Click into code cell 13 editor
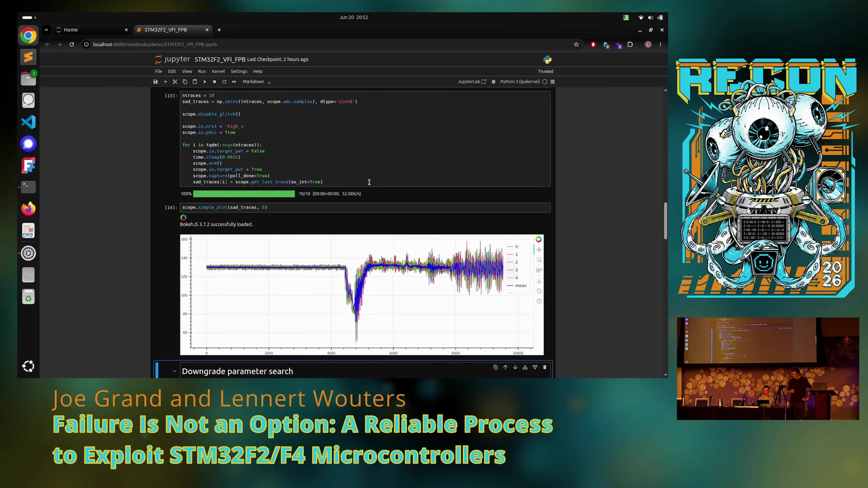The width and height of the screenshot is (868, 488). tap(365, 139)
